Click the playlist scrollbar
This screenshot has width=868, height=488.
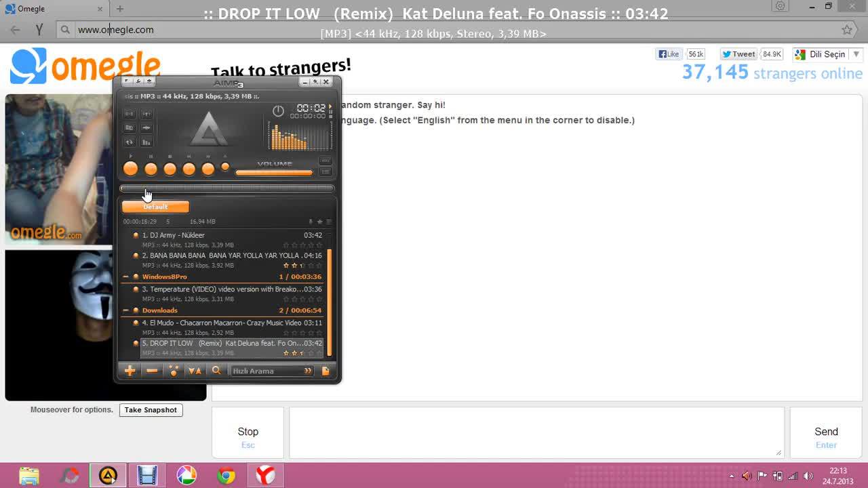pos(330,302)
